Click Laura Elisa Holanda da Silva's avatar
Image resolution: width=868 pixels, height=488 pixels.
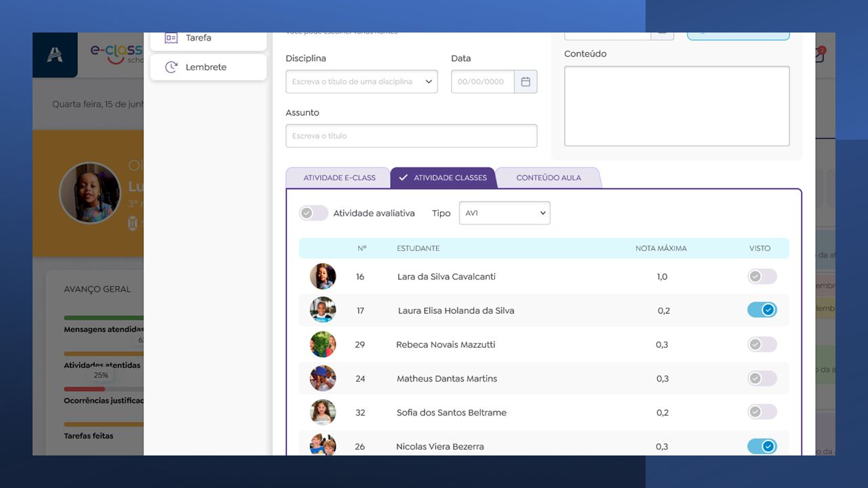tap(323, 310)
